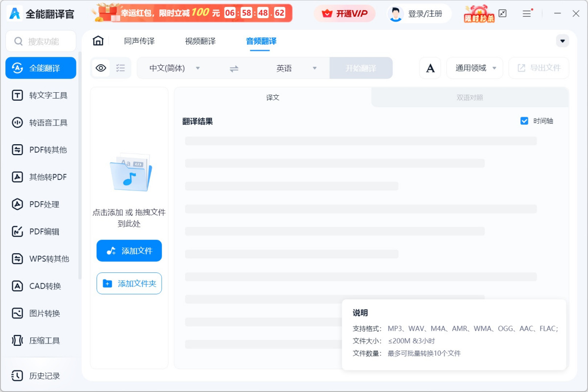Open the 通用领域 domain dropdown

pyautogui.click(x=473, y=68)
